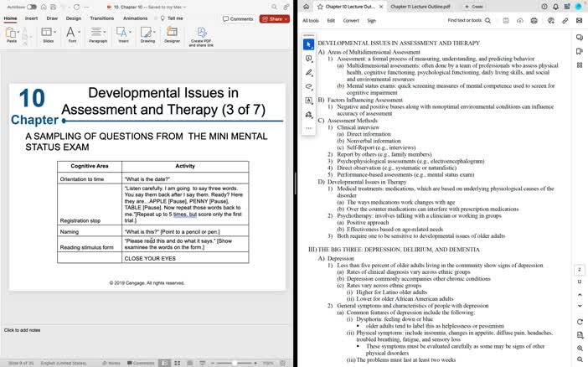Click the 'Orientation to time' table cell
Viewport: 588px width, 367px height.
tap(90, 179)
